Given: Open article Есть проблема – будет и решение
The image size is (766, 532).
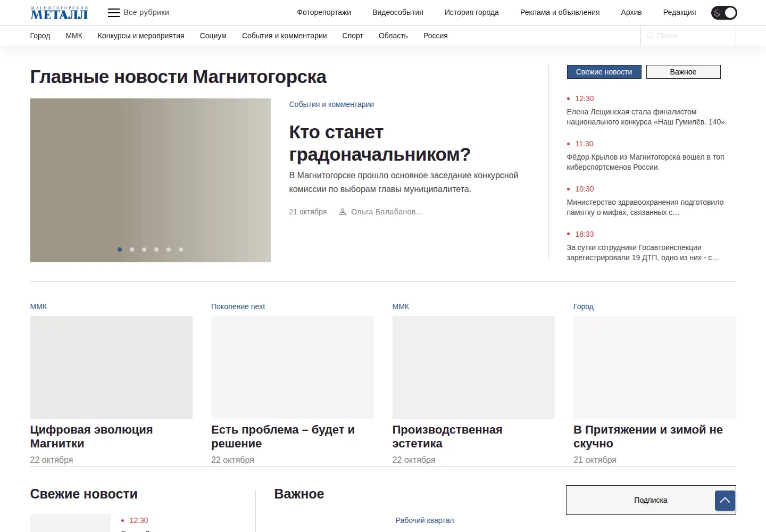Looking at the screenshot, I should click(283, 437).
